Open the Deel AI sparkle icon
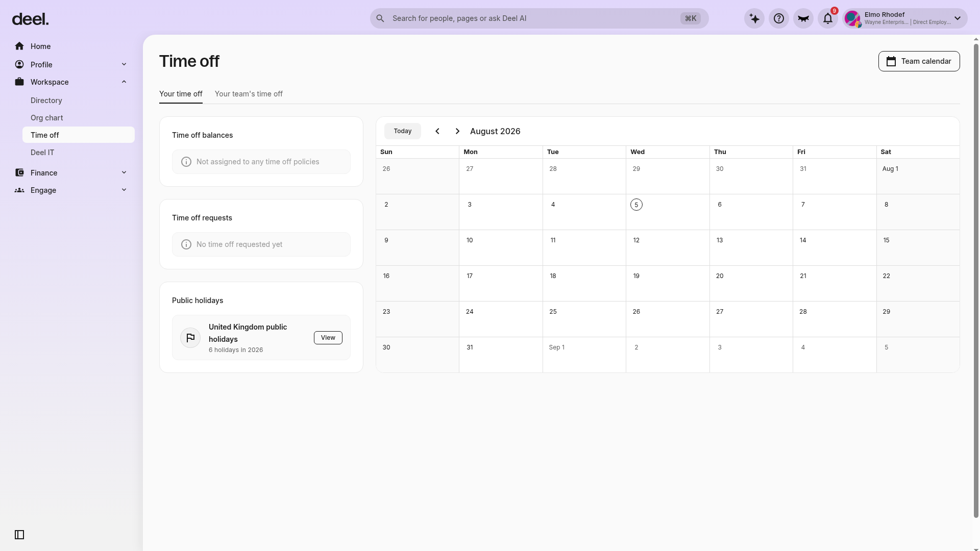The image size is (980, 551). 754,18
